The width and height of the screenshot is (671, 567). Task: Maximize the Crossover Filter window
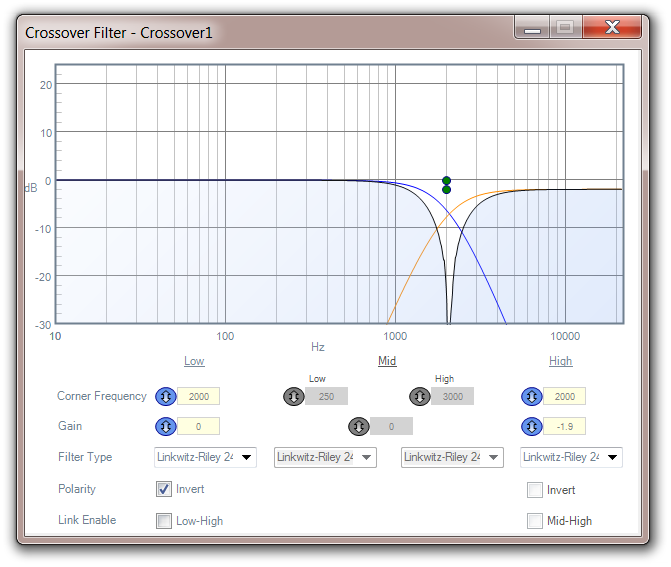coord(565,28)
